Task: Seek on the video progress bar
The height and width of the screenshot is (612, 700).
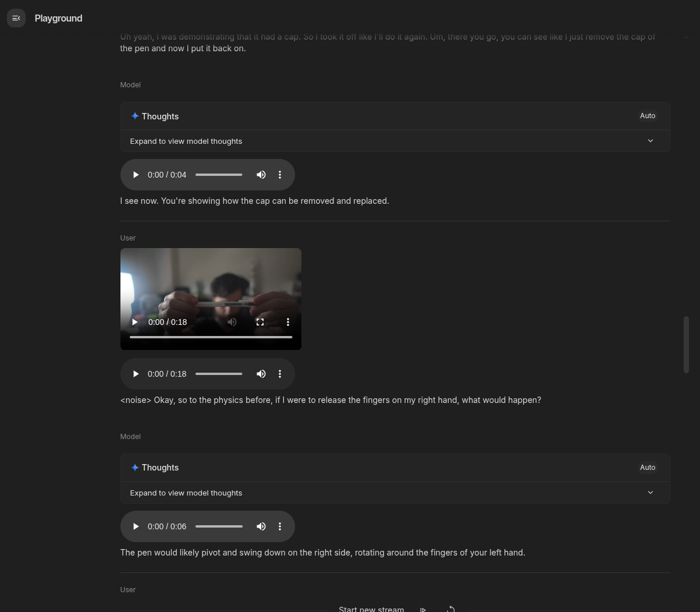Action: [211, 337]
